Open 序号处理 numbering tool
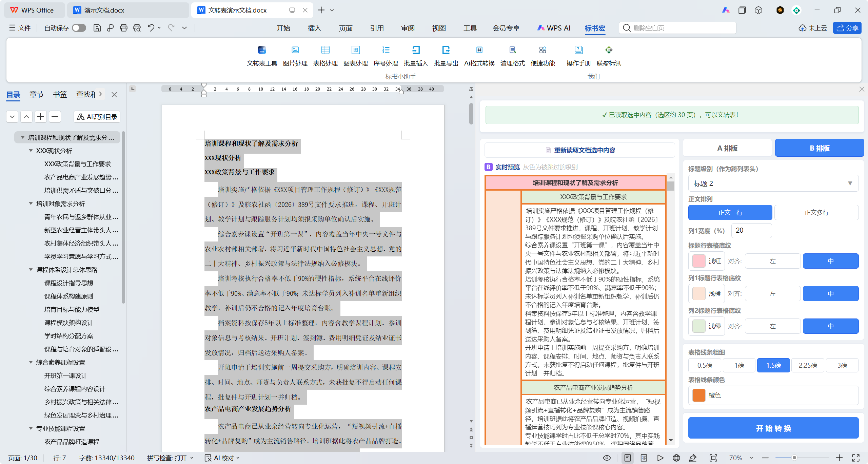Screen dimensions: 868x464 coord(386,56)
